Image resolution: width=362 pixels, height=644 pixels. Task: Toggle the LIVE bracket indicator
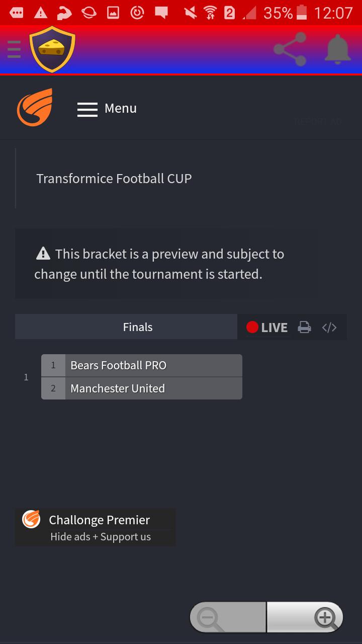click(x=267, y=327)
